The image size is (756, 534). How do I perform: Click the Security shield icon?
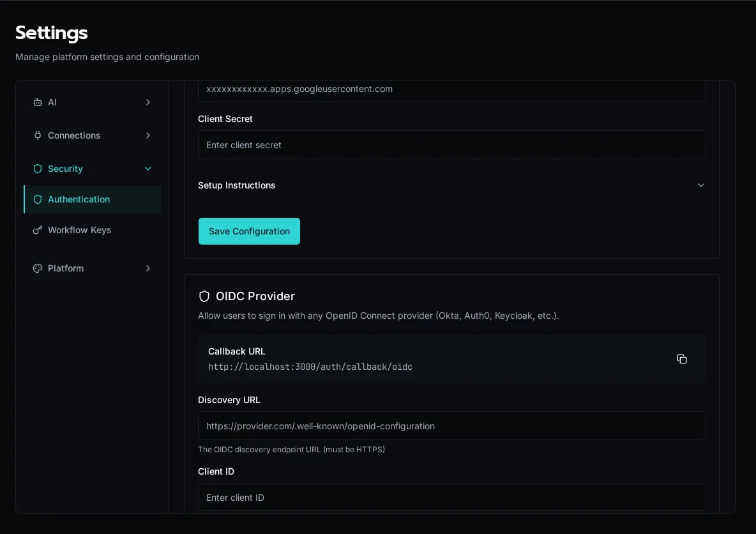(x=38, y=169)
